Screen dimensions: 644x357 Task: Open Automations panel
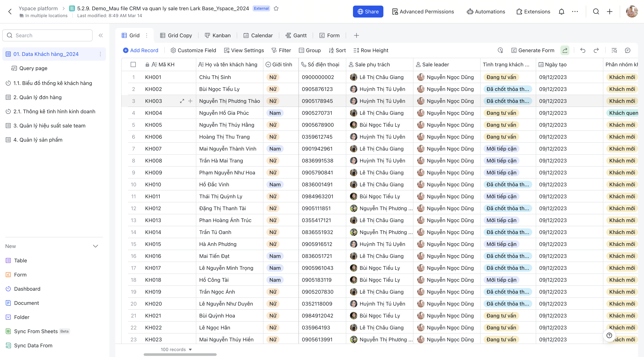486,12
